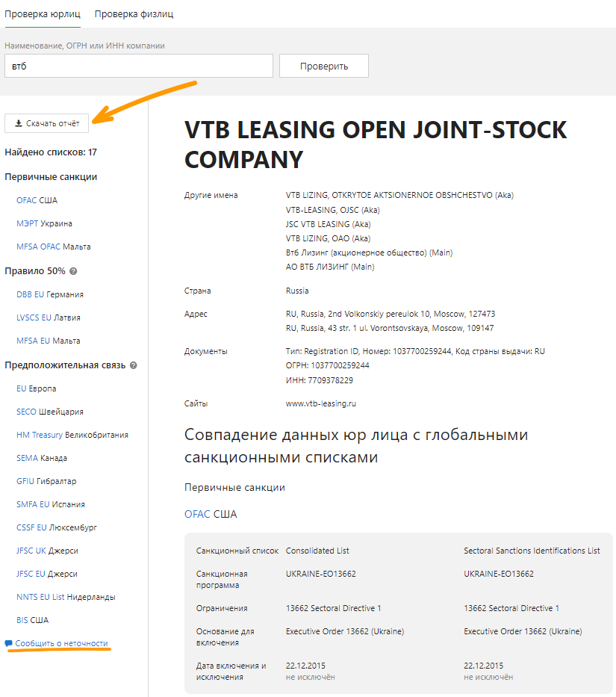Click the Consolidated List cell
Viewport: 616px width, 697px height.
(317, 551)
